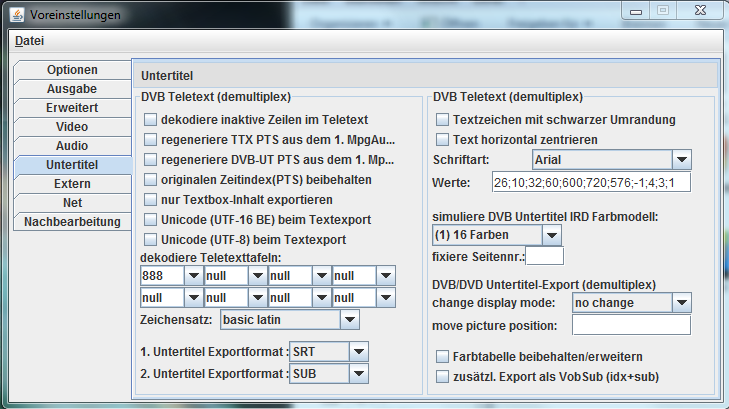Open the Schriftart Arial dropdown
Screen dimensions: 729x409
point(681,160)
